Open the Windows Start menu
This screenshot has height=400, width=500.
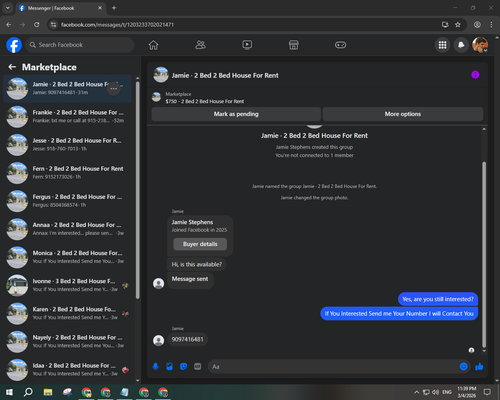(9, 392)
